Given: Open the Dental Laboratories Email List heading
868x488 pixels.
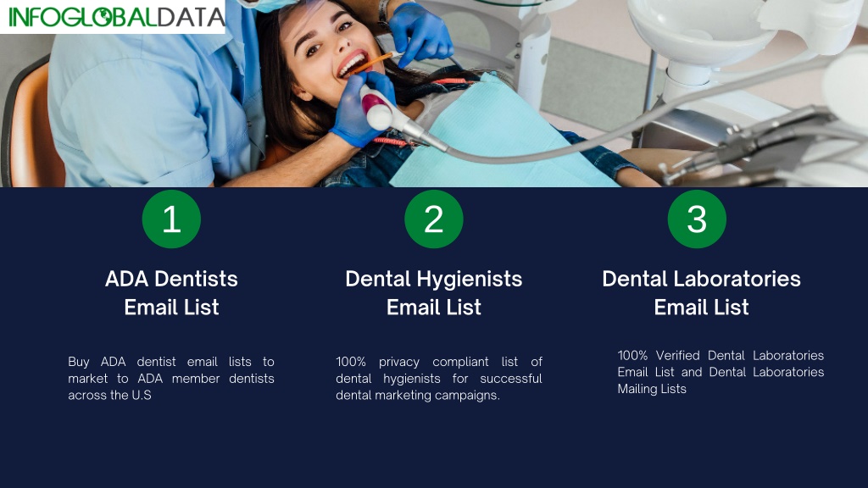Looking at the screenshot, I should [x=701, y=292].
